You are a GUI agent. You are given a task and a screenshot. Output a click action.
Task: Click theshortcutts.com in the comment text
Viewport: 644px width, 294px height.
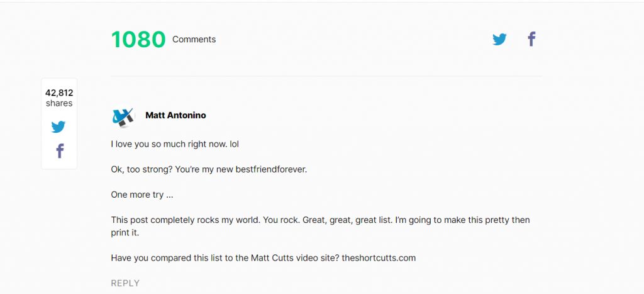coord(379,258)
